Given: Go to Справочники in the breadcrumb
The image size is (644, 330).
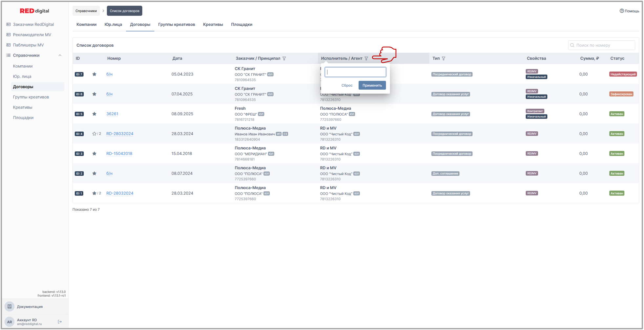Looking at the screenshot, I should pos(86,11).
